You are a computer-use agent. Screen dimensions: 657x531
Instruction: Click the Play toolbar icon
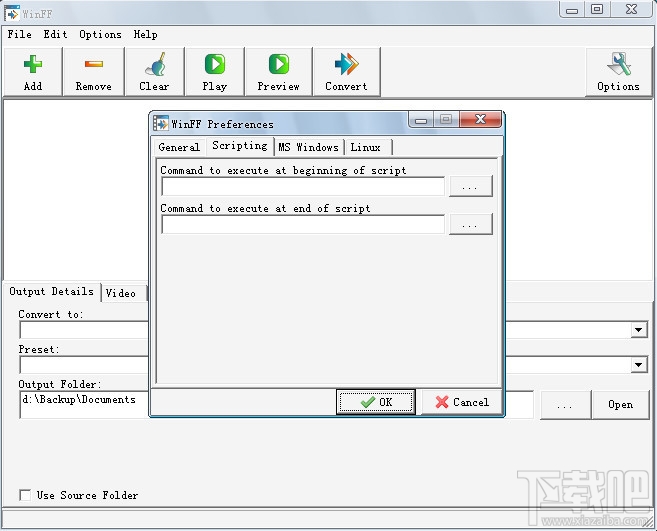coord(215,64)
